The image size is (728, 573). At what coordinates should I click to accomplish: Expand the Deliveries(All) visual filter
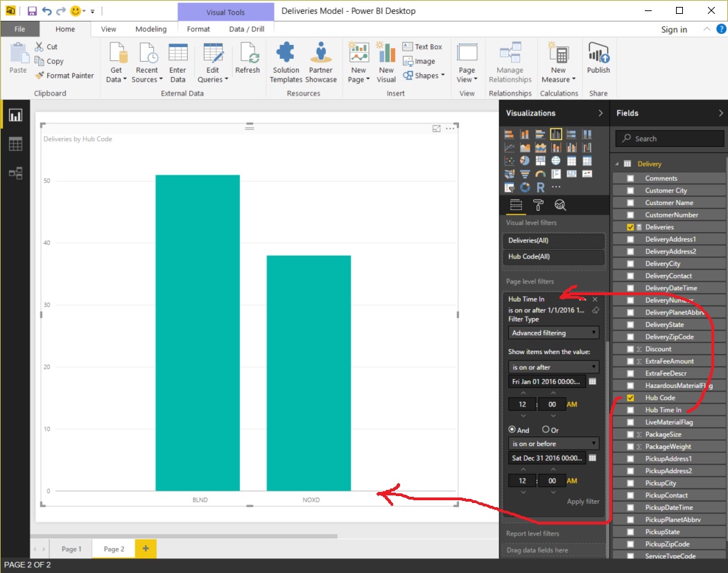pos(553,240)
